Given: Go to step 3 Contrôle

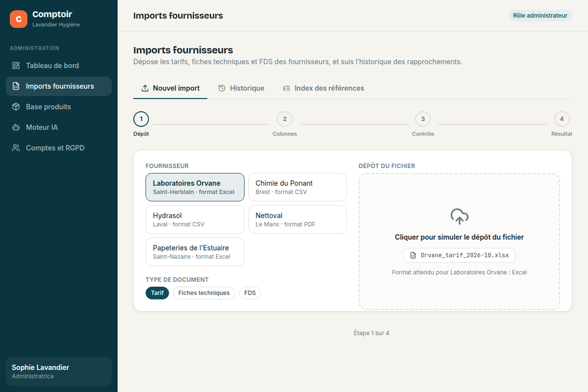Looking at the screenshot, I should (423, 123).
